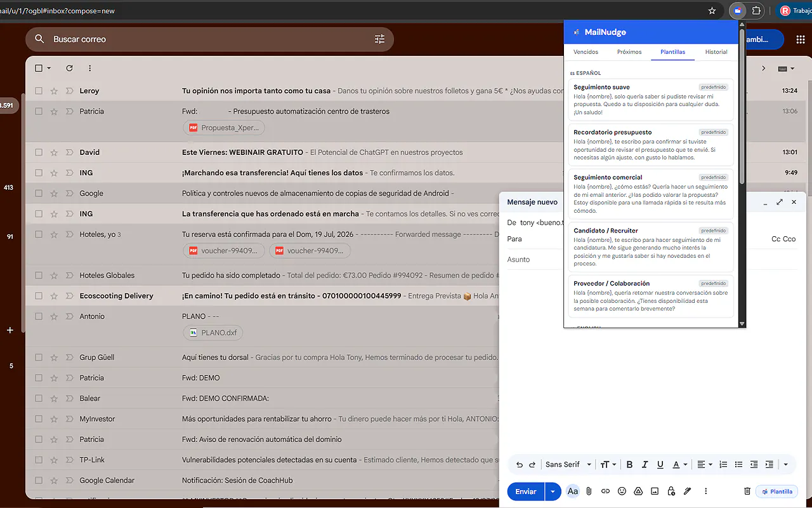Click the MailNudge extension icon in the browser toolbar
812x508 pixels.
[737, 11]
